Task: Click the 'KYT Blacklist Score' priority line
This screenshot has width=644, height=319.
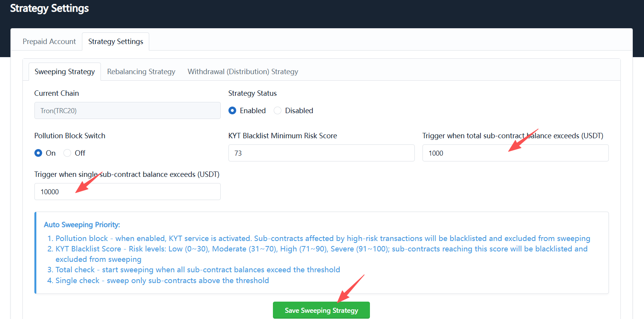Action: click(x=322, y=254)
